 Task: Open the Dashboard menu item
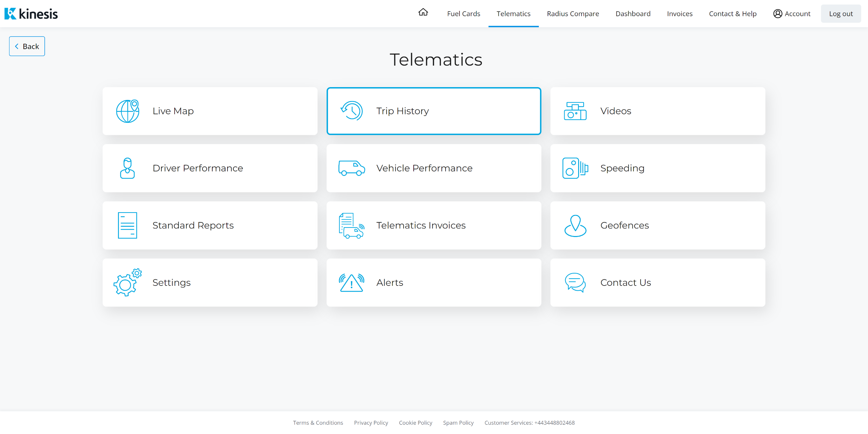pos(633,14)
